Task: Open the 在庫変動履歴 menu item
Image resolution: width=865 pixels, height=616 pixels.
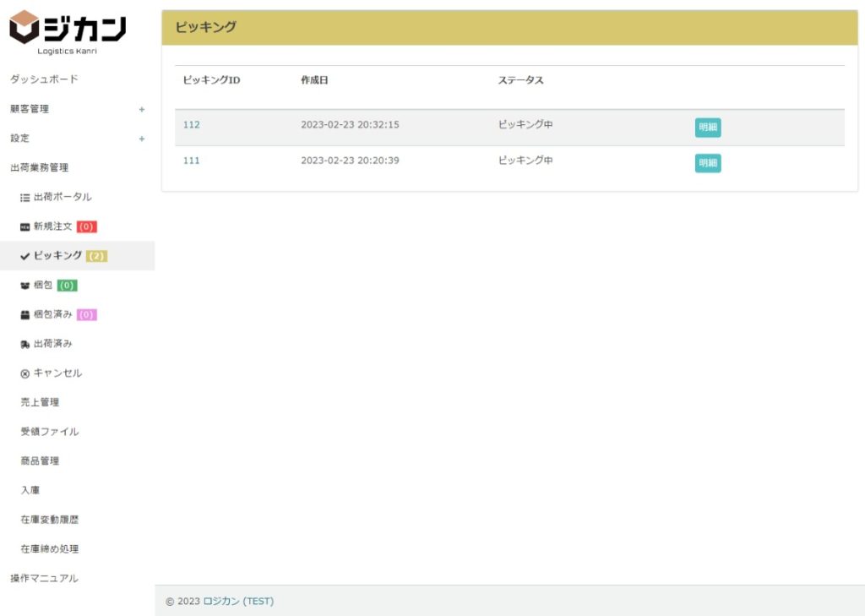Action: click(x=50, y=520)
